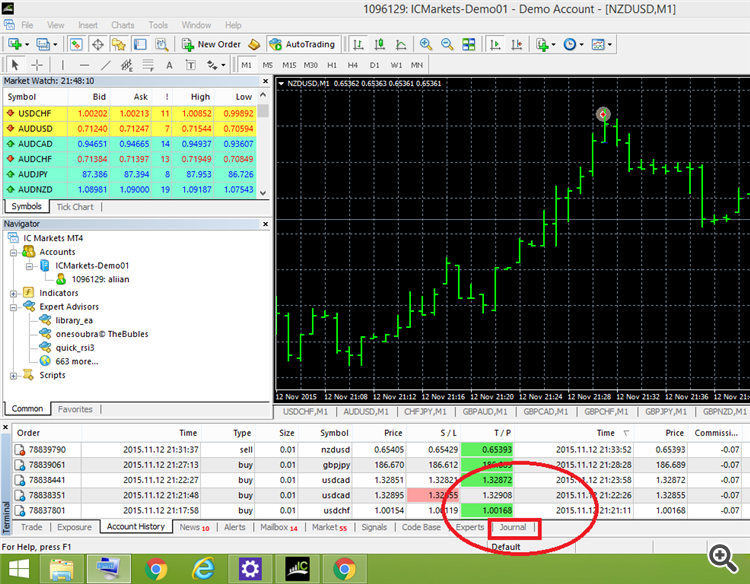Click the 663 more... link

(x=77, y=362)
